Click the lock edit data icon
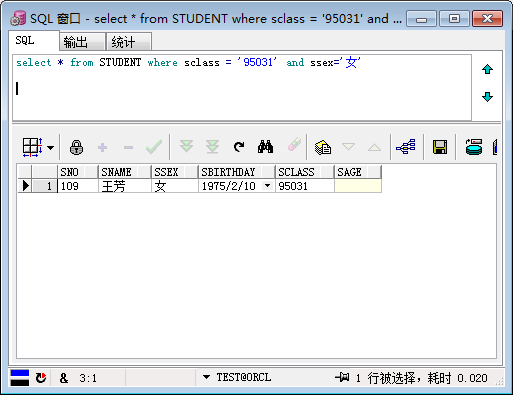Image resolution: width=513 pixels, height=395 pixels. pyautogui.click(x=76, y=147)
